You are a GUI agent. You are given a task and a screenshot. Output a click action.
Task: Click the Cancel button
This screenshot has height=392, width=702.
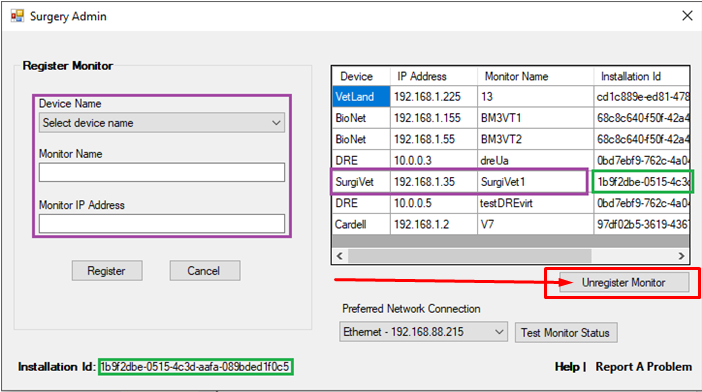point(205,271)
